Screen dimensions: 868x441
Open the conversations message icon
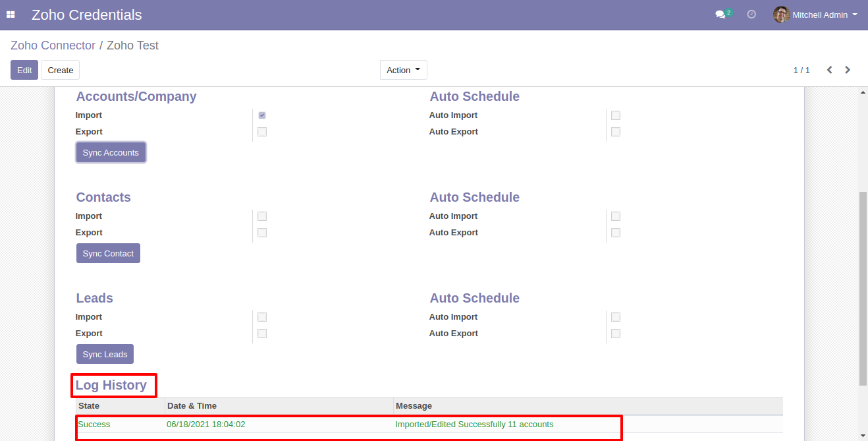pos(720,15)
